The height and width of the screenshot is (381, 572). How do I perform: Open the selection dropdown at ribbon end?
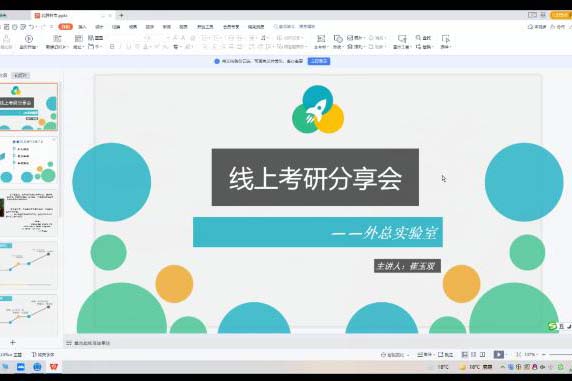[445, 42]
